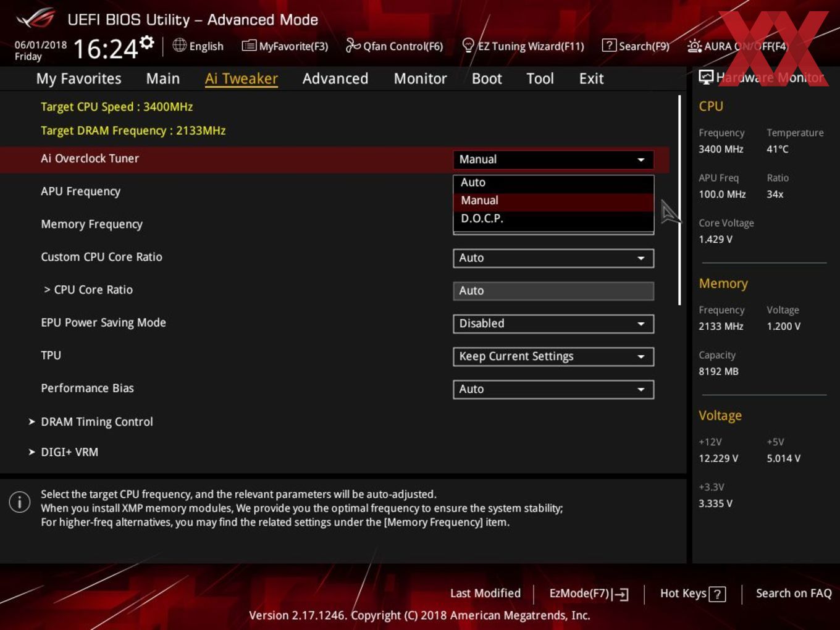The image size is (840, 630).
Task: Click the ROG logo icon
Action: point(36,19)
